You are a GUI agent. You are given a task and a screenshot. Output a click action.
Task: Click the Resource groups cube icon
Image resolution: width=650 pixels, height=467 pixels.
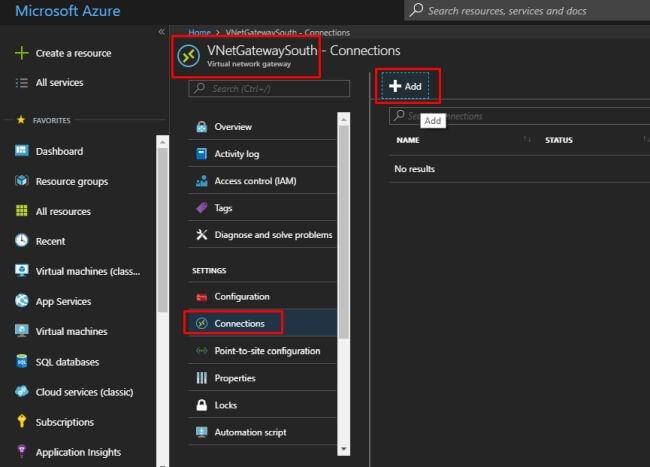(x=22, y=181)
